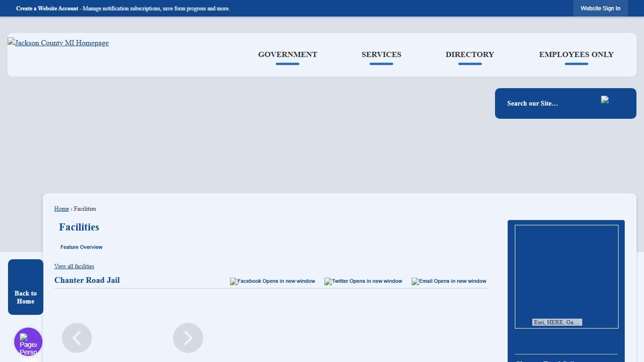Image resolution: width=644 pixels, height=362 pixels.
Task: Click Create a Website Account link
Action: (x=47, y=8)
